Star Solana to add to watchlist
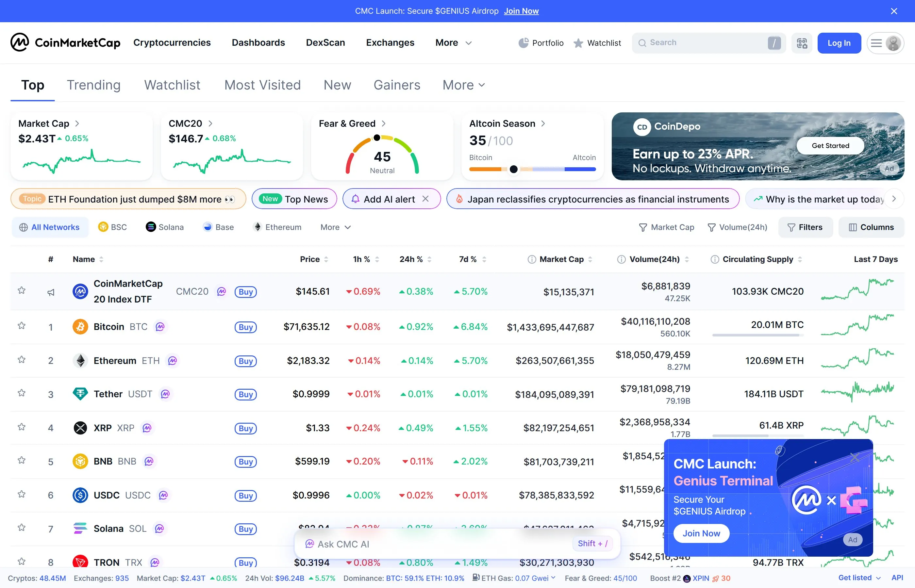The height and width of the screenshot is (588, 915). point(22,528)
